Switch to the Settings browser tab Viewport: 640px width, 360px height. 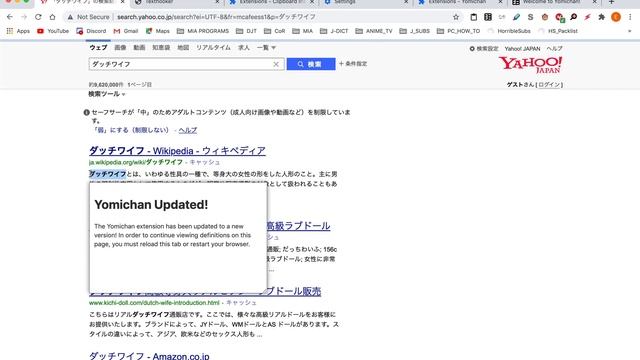coord(365,2)
